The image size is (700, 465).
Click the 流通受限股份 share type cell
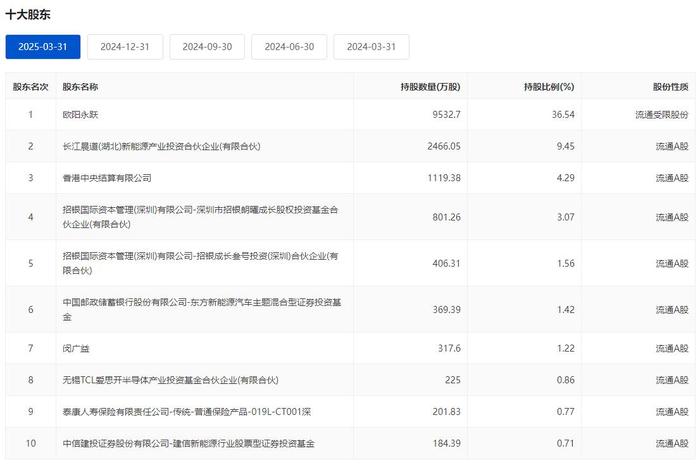pos(662,115)
